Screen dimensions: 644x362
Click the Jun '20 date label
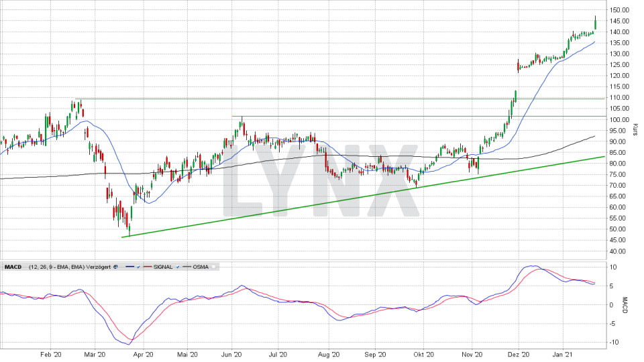[x=231, y=354]
